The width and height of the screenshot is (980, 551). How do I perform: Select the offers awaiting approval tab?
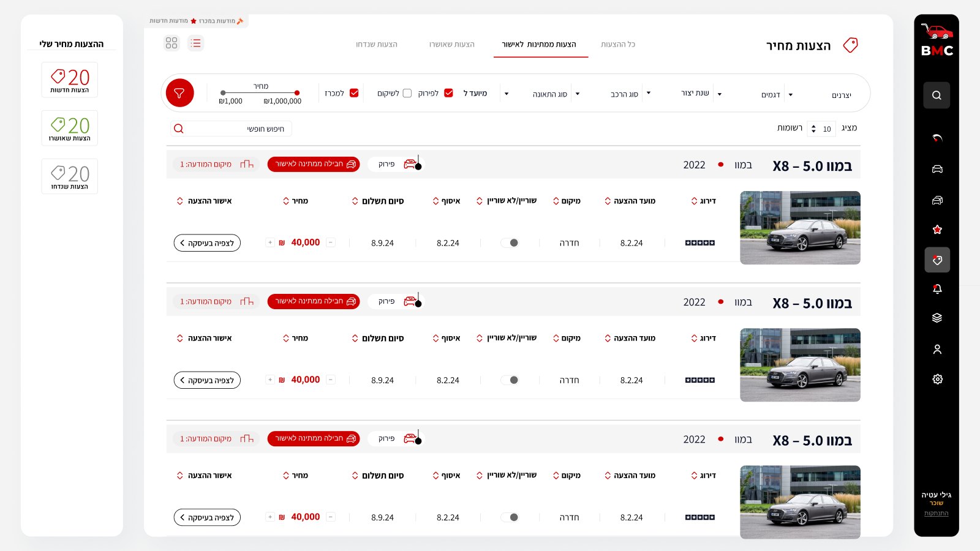pos(539,44)
